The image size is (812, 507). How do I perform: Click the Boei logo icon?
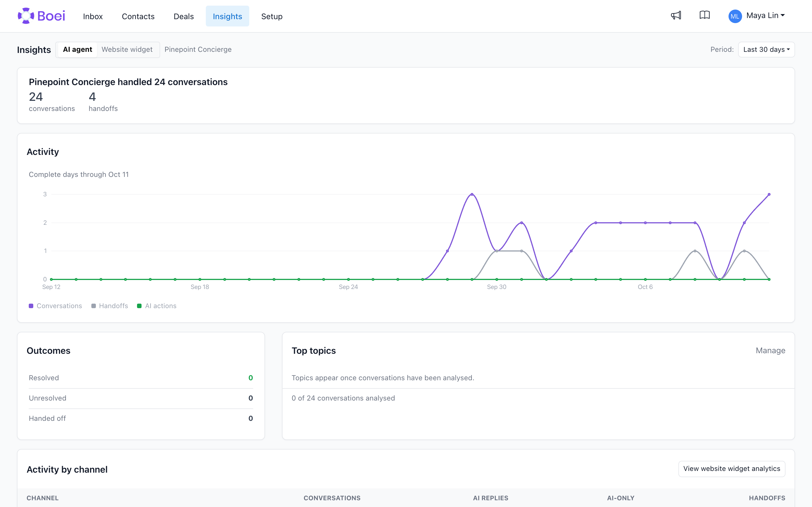click(26, 16)
